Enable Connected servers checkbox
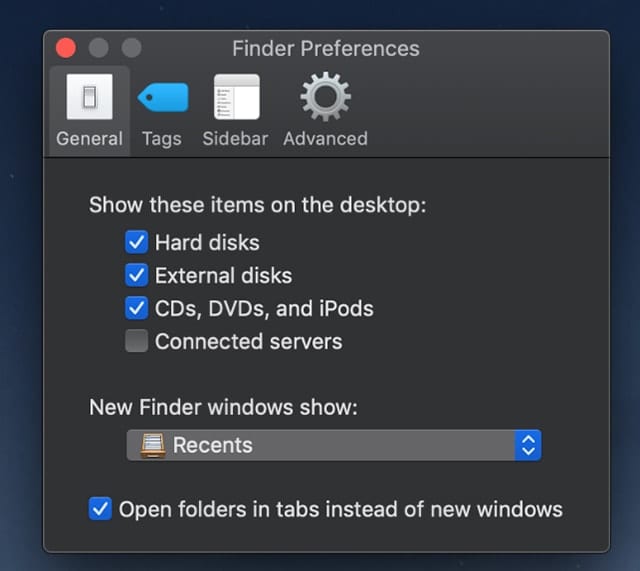This screenshot has width=640, height=571. point(137,341)
